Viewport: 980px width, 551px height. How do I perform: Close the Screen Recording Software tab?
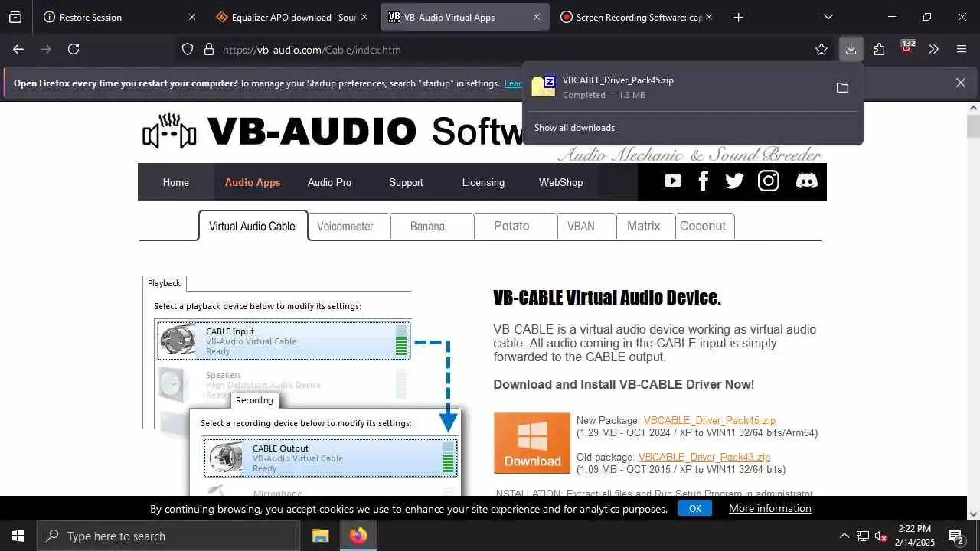click(709, 17)
